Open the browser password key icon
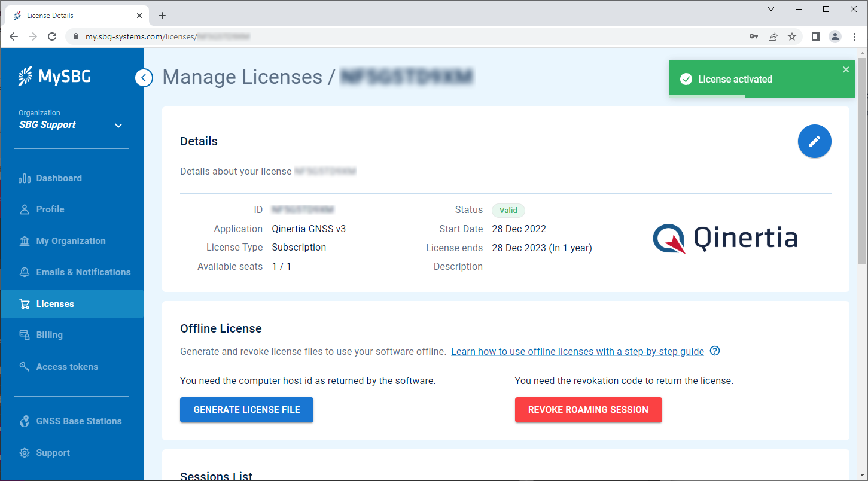 (x=753, y=36)
